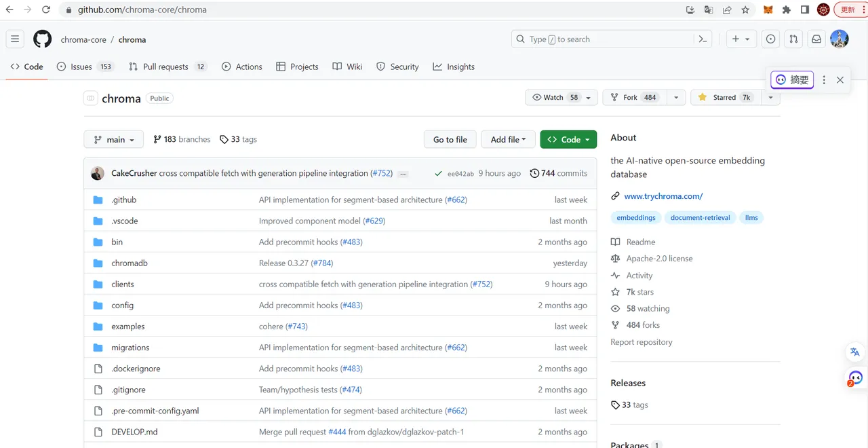868x448 pixels.
Task: Open the Watch notifications dropdown
Action: (561, 98)
